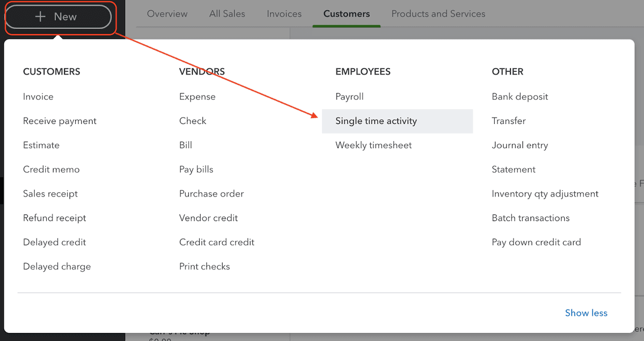Choose Batch transactions
This screenshot has width=644, height=341.
point(531,218)
